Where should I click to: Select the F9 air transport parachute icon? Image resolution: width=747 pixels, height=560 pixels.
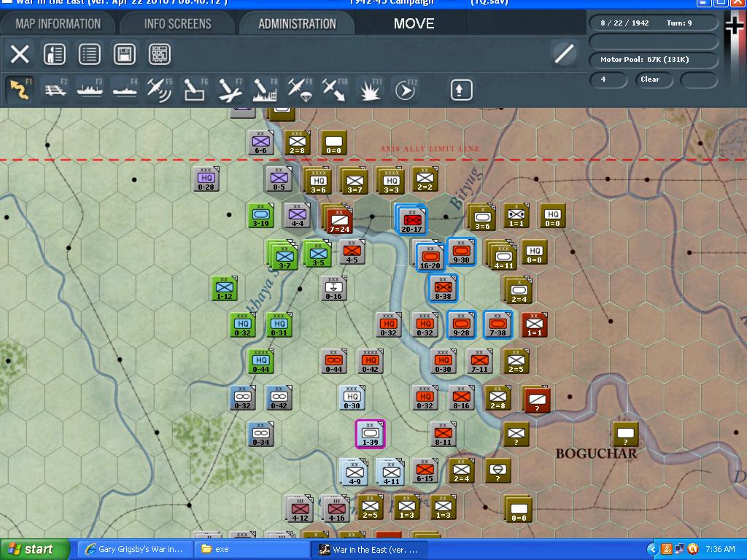coord(300,90)
